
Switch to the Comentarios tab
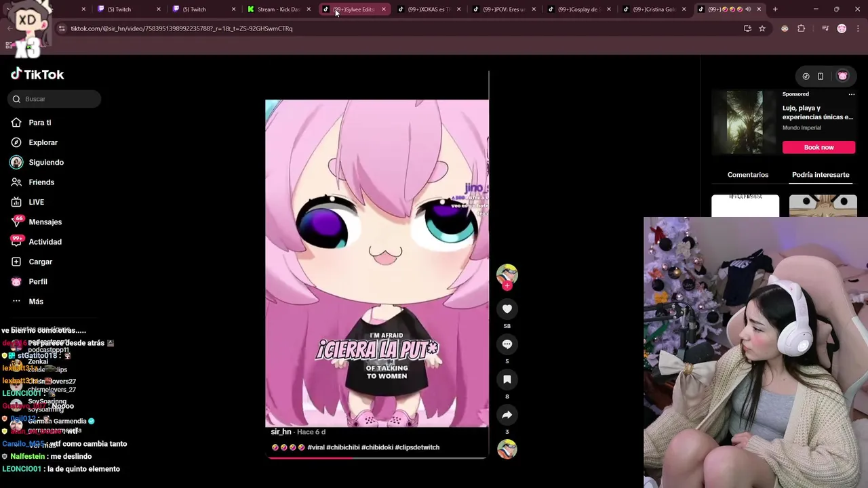tap(747, 175)
